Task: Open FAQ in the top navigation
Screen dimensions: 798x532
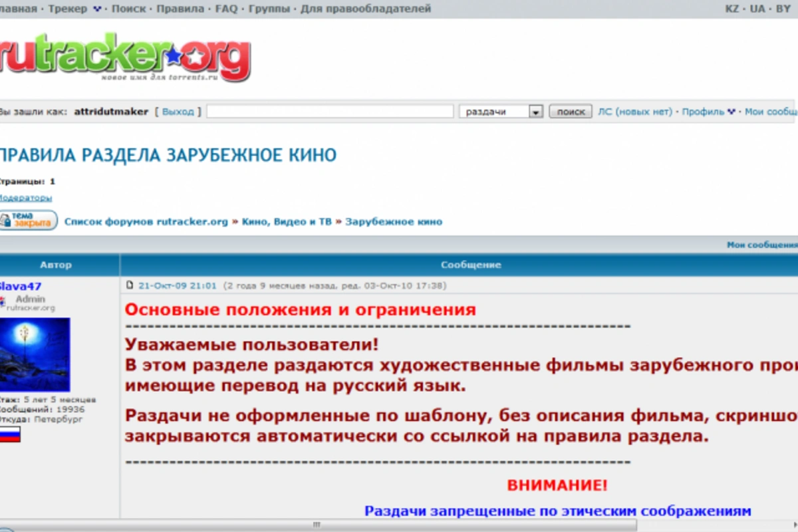Action: coord(226,9)
